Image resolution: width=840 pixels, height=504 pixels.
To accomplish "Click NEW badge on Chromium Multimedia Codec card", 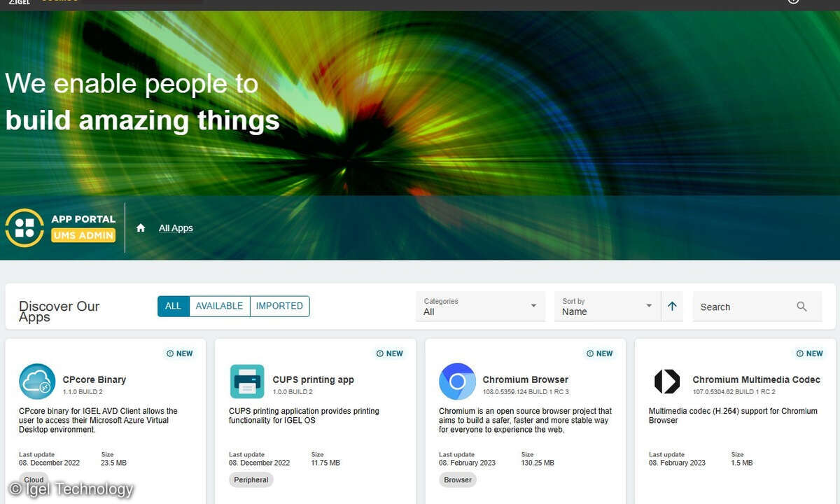I will click(809, 353).
